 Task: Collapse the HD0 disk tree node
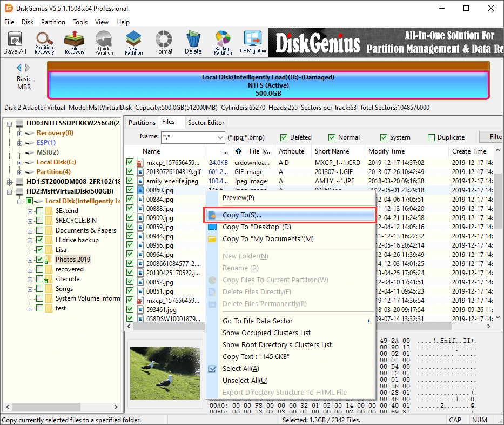pos(9,124)
